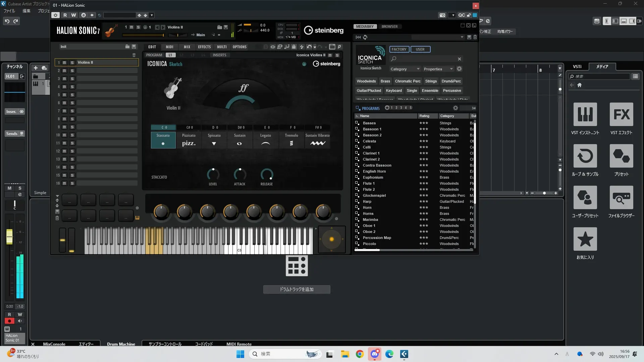
Task: Select the Tremolo articulation
Action: 291,140
